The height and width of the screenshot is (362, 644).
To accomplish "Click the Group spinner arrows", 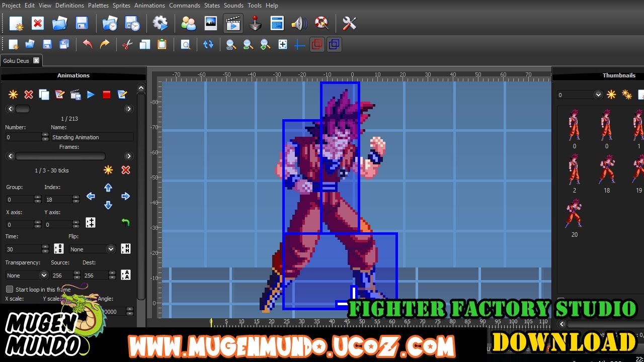I will pyautogui.click(x=37, y=199).
